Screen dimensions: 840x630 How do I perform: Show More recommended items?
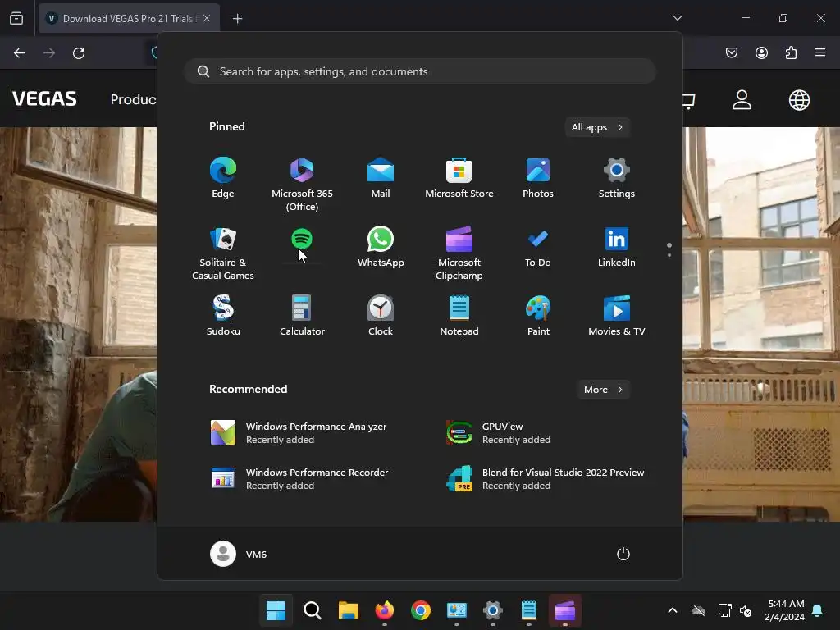[x=603, y=390]
